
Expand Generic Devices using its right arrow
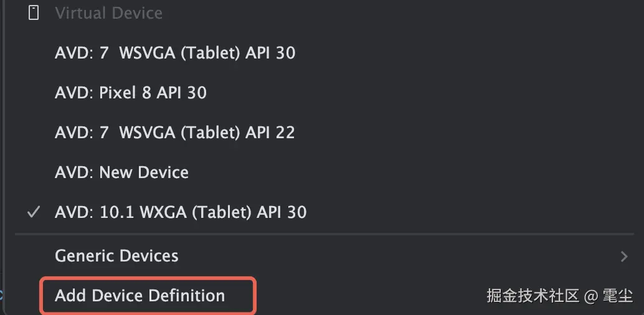(x=624, y=256)
